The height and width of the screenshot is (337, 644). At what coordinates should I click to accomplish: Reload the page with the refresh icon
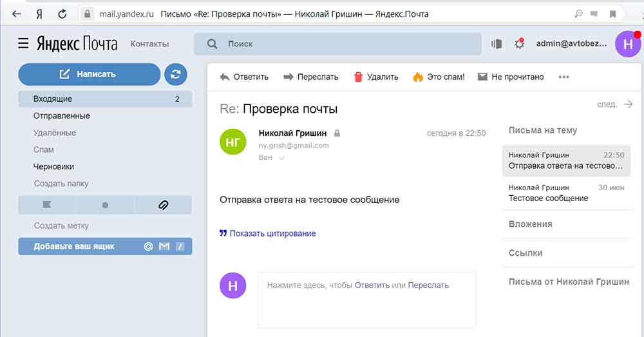tap(62, 14)
